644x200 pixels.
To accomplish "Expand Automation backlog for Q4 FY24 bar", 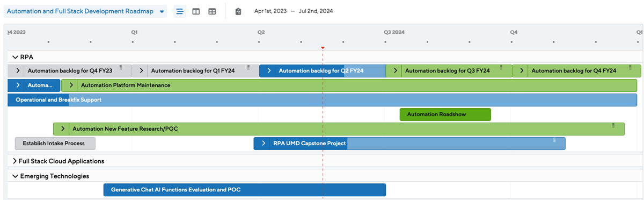I will pos(521,71).
